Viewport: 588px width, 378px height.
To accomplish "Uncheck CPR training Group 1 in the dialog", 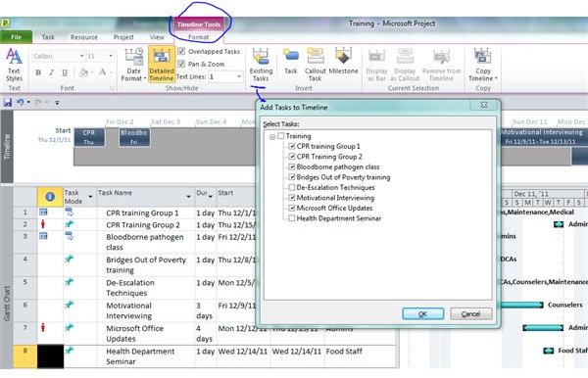I will pos(292,146).
